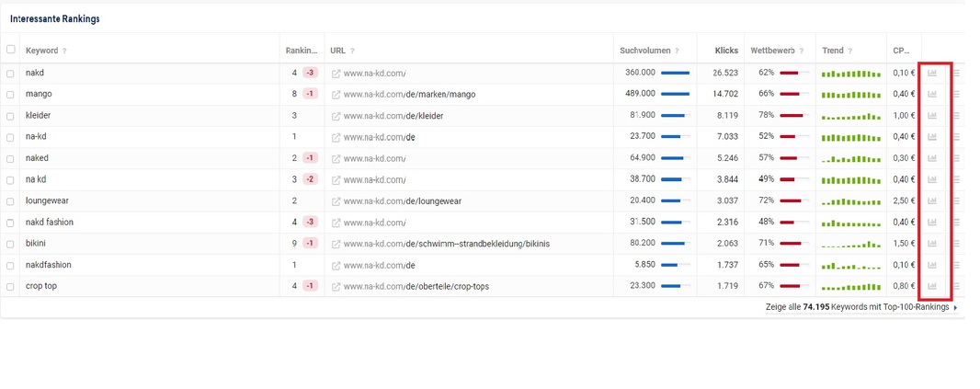Open URL www.na-kd.com/de/loungewear
Viewport: 980px width, 389px height.
coord(403,201)
